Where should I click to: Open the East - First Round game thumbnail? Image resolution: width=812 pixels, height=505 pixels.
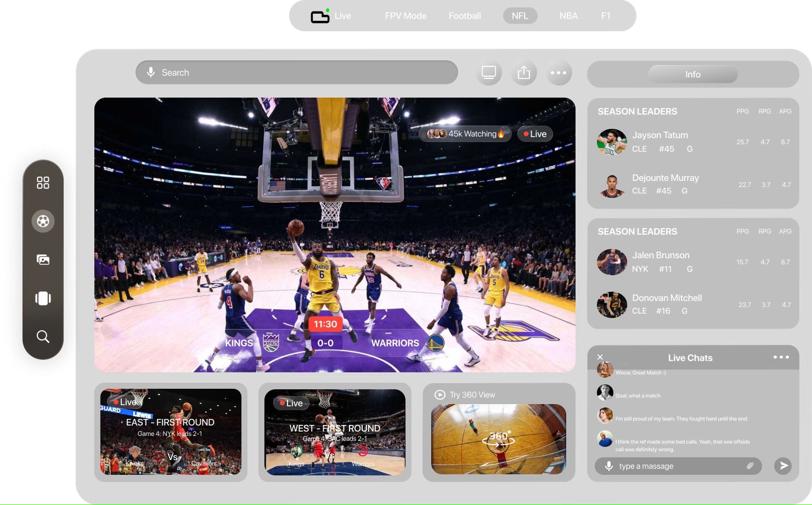pyautogui.click(x=171, y=432)
